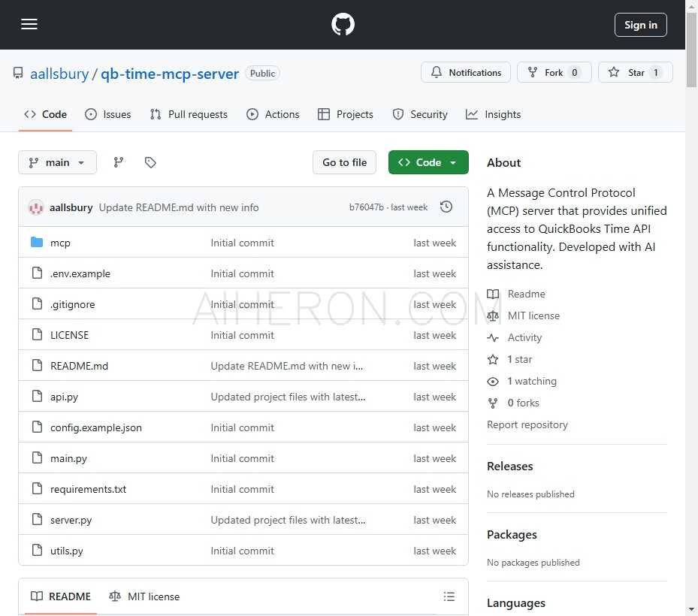Click the book icon beside Readme
The height and width of the screenshot is (616, 698).
click(493, 294)
